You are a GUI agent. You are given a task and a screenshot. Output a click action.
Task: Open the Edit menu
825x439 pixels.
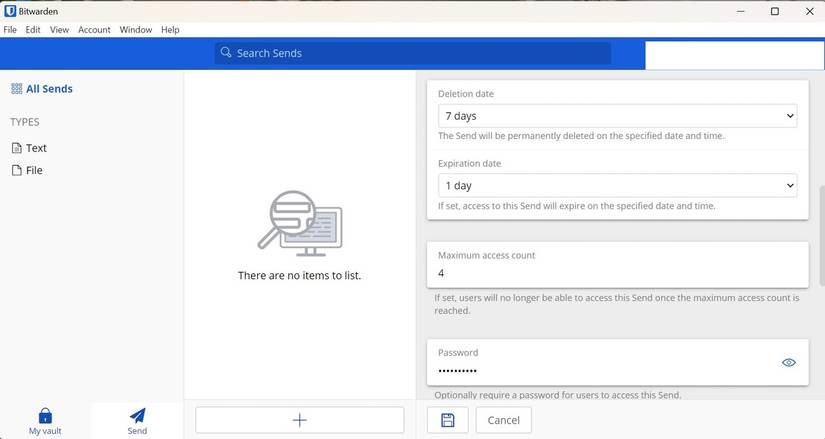(33, 30)
